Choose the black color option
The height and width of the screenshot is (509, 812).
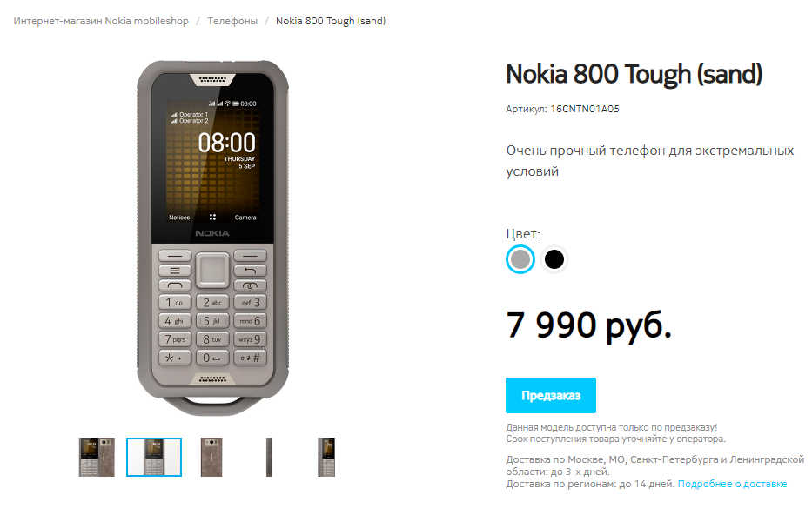(554, 259)
